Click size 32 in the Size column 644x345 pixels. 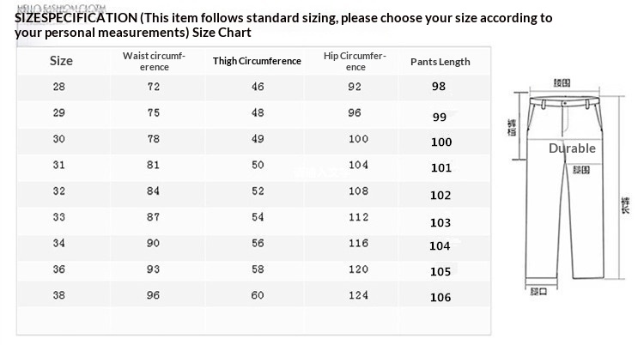click(59, 191)
